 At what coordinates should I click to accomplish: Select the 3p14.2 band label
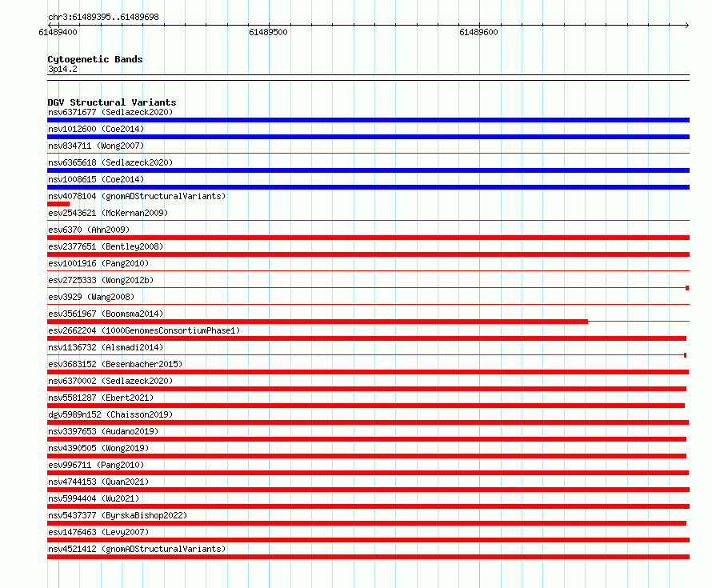point(62,69)
